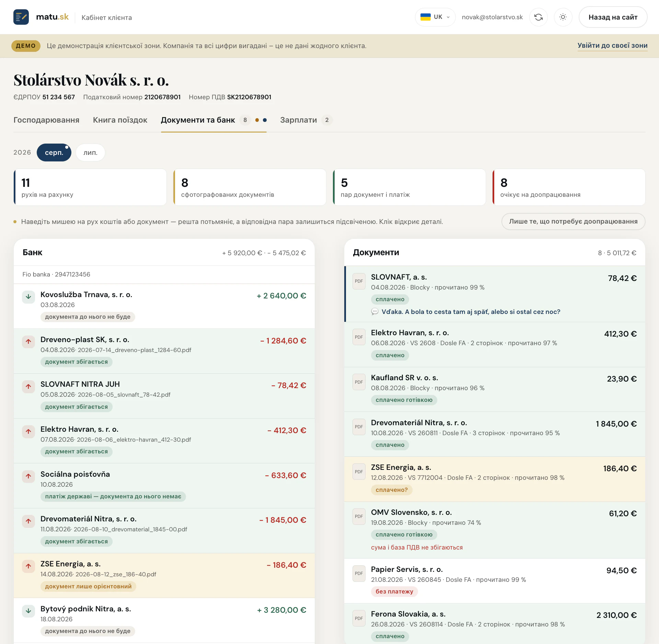
Task: Toggle Лише те, що потребує доопрацювання filter
Action: tap(573, 222)
